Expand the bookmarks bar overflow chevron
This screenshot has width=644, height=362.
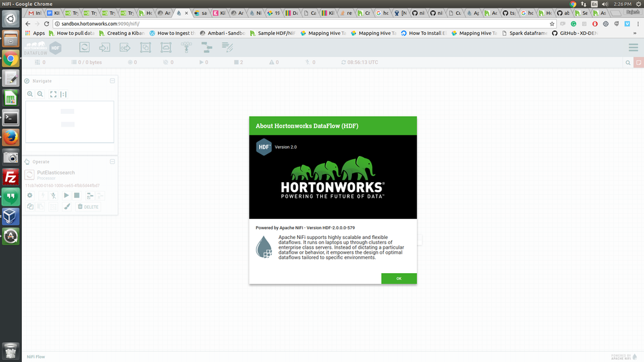tap(634, 33)
